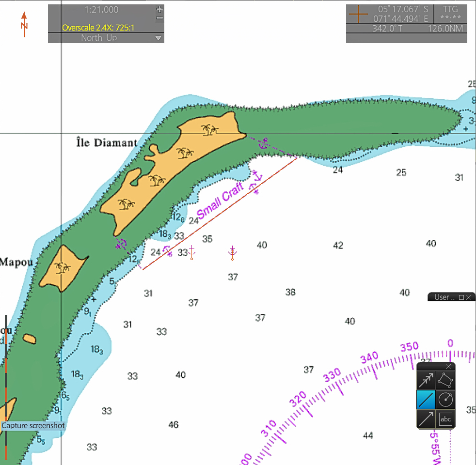Click the 350 compass rose label
Image resolution: width=476 pixels, height=465 pixels.
(409, 347)
